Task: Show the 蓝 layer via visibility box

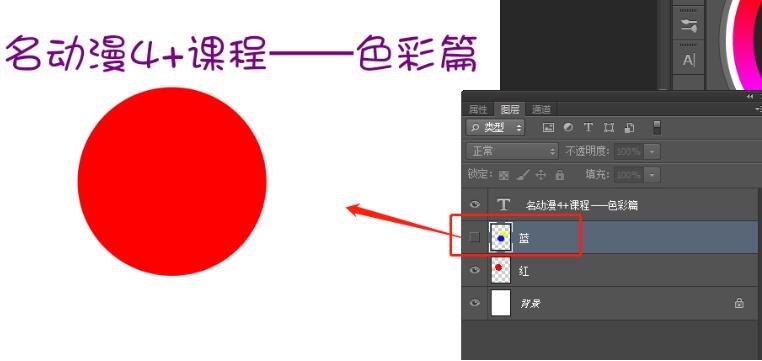Action: (x=475, y=237)
